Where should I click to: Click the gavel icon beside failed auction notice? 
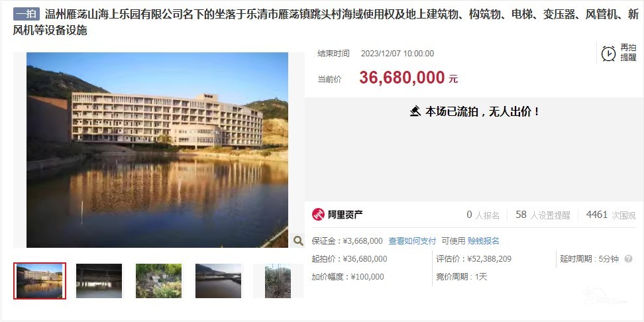pos(415,111)
